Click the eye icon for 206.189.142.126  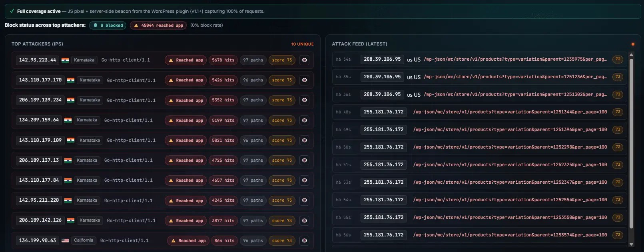click(304, 220)
